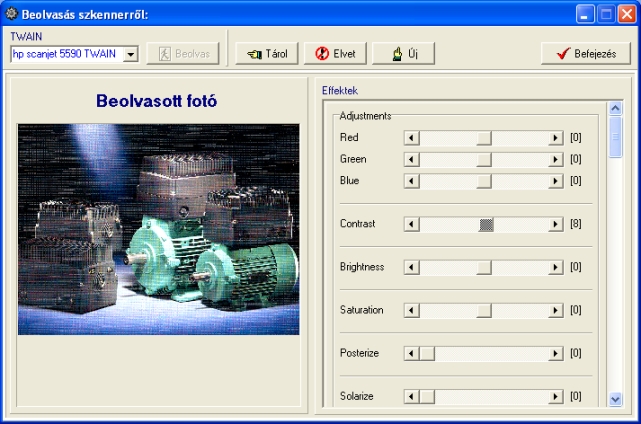The image size is (641, 424).
Task: Increase Posterize with right arrow
Action: pos(556,353)
